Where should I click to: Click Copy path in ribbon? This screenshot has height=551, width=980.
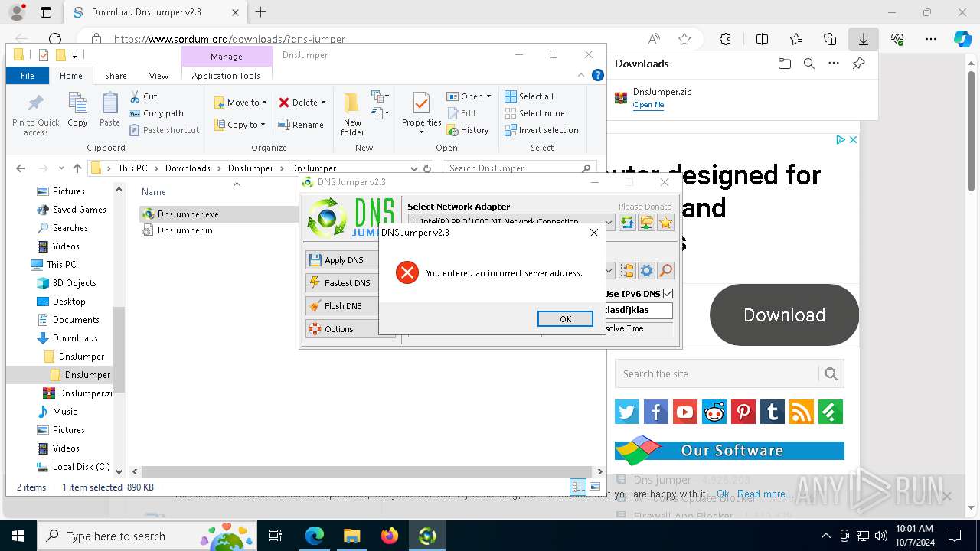tap(156, 113)
